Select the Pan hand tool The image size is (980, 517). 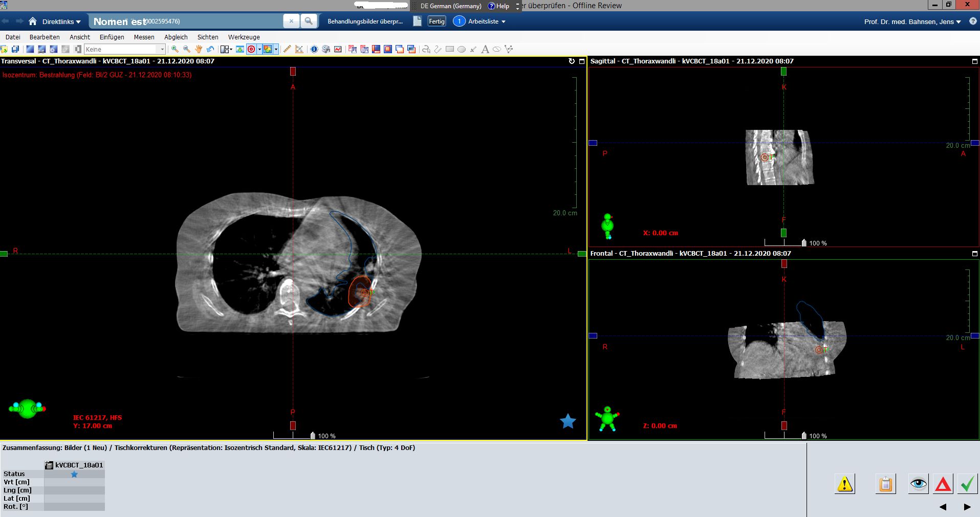coord(199,49)
